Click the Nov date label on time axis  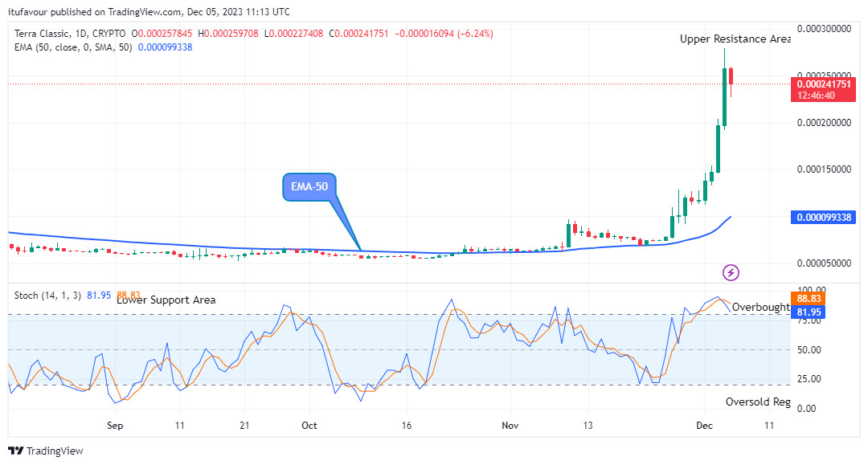(x=510, y=425)
